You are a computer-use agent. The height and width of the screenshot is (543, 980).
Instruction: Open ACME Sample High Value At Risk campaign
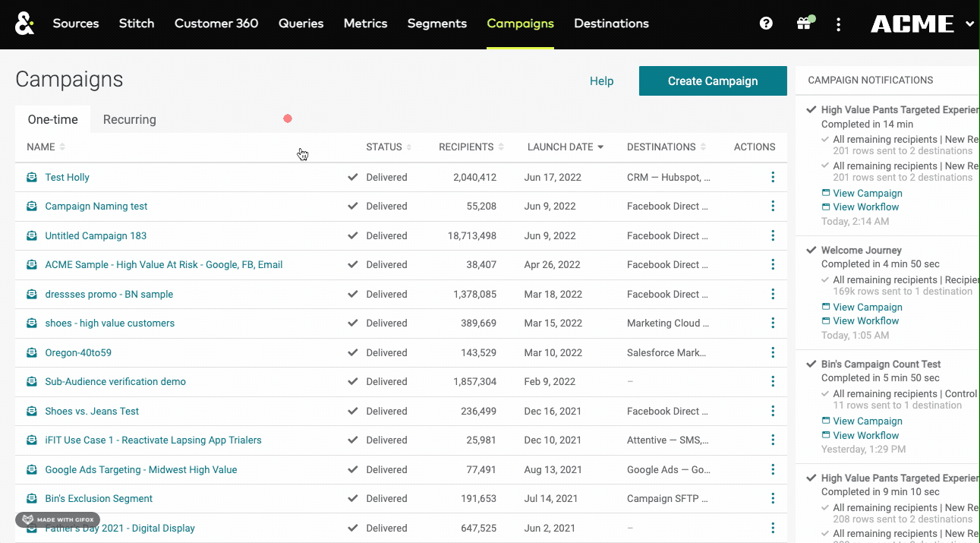pyautogui.click(x=164, y=264)
